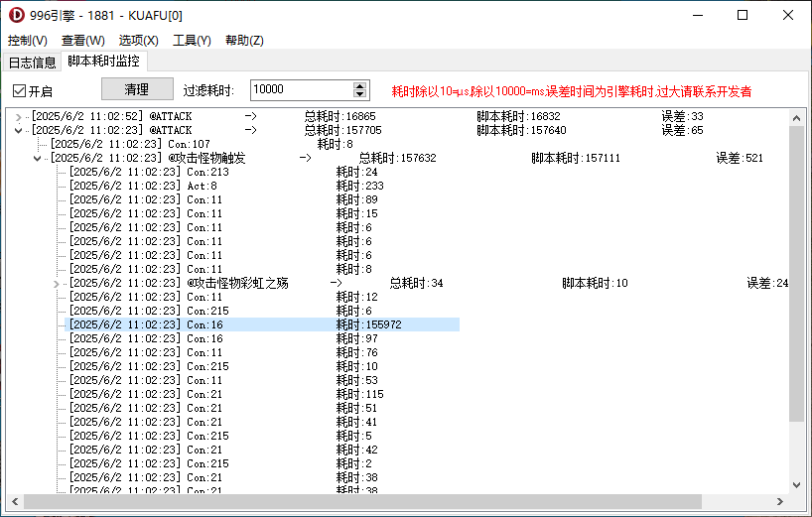Decrease 过滤耗时 value with down arrow
Viewport: 812px width, 517px height.
360,94
